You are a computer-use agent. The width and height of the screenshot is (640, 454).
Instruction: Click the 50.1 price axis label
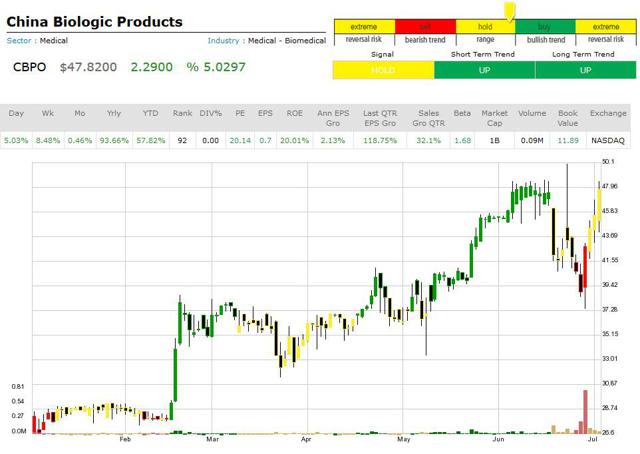point(608,162)
